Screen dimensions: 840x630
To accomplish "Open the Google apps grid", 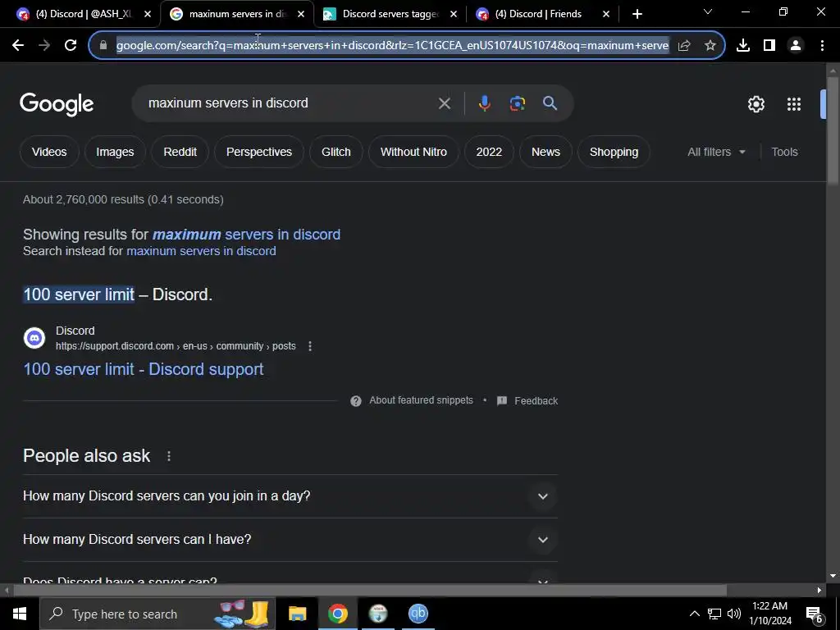I will 794,104.
